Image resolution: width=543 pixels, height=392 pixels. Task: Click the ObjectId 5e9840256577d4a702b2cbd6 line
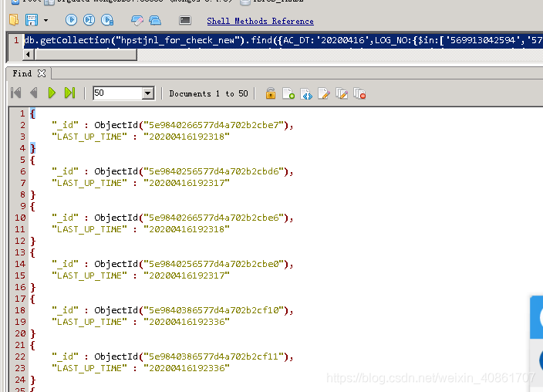(173, 171)
